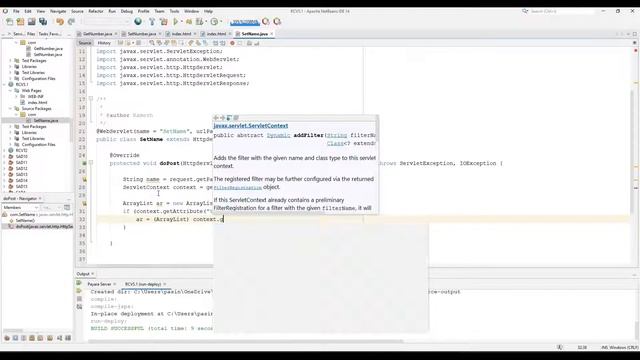Click the Clean and Build icon

[x=163, y=22]
